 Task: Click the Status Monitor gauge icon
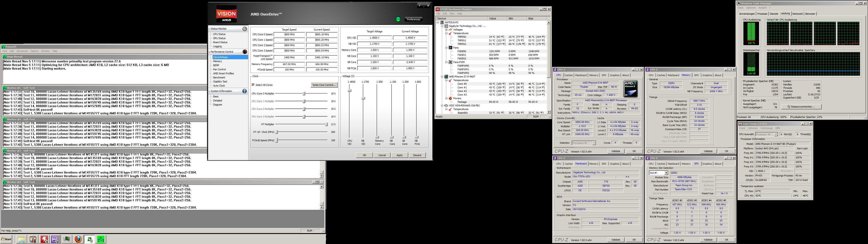coord(245,29)
